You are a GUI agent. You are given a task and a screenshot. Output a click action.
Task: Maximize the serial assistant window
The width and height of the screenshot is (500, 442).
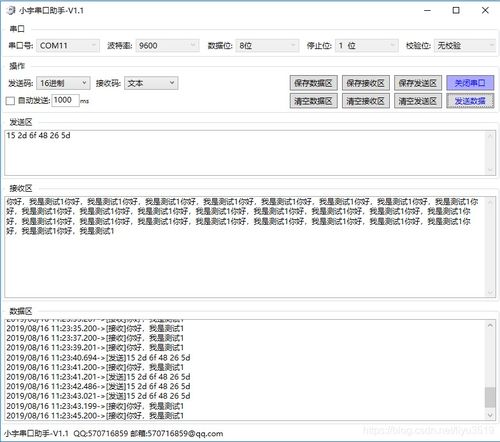(x=456, y=10)
